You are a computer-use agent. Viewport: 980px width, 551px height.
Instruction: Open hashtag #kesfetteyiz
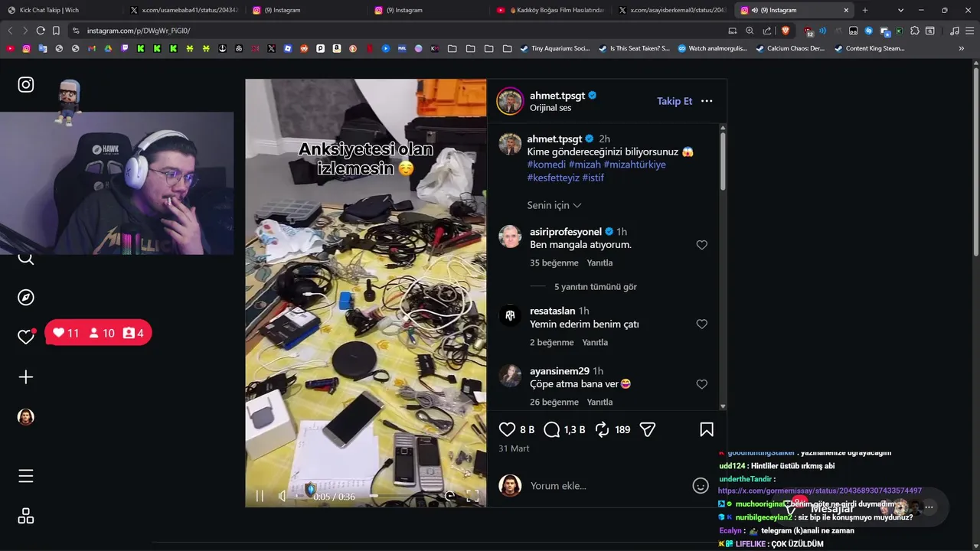pyautogui.click(x=553, y=178)
